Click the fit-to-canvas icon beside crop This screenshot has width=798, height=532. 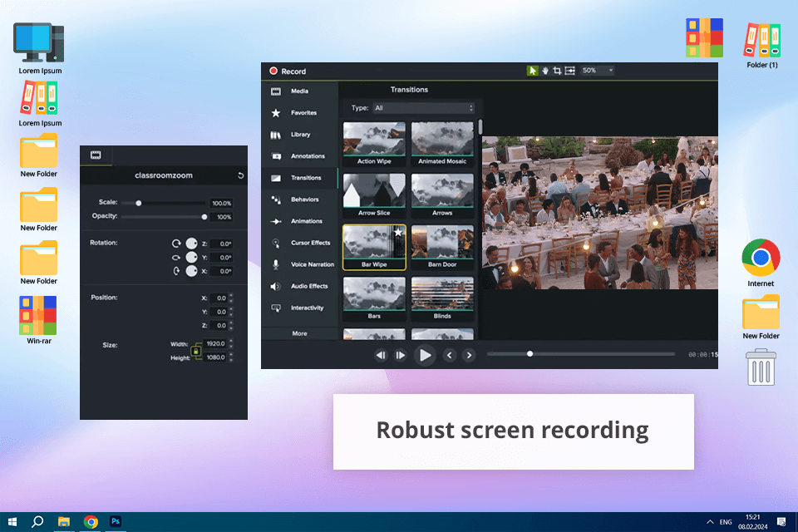(x=570, y=71)
